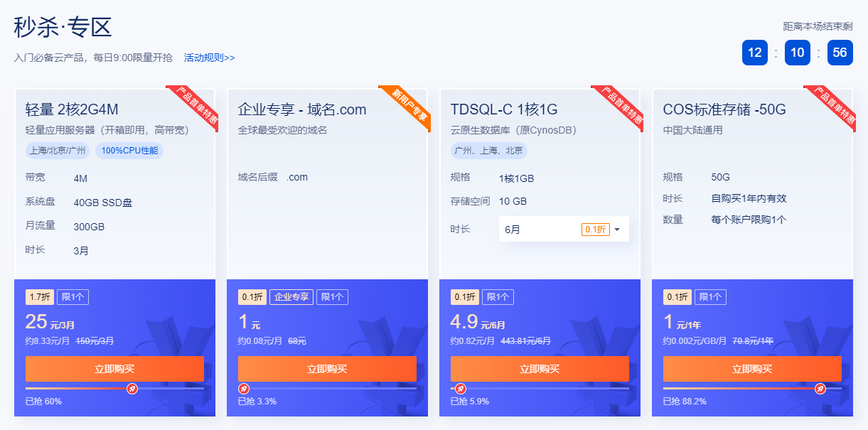Buy 轻量 2核2G4M with 立即购买
Image resolution: width=868 pixels, height=430 pixels.
[x=114, y=369]
